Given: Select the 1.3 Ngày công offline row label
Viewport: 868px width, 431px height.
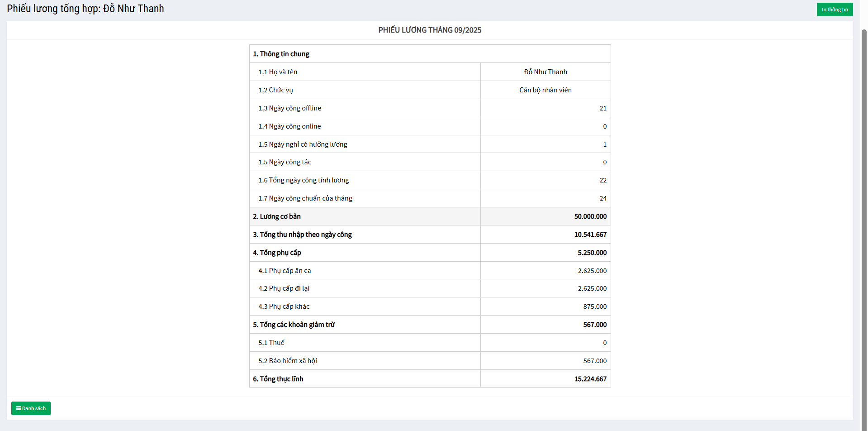Looking at the screenshot, I should (x=289, y=108).
